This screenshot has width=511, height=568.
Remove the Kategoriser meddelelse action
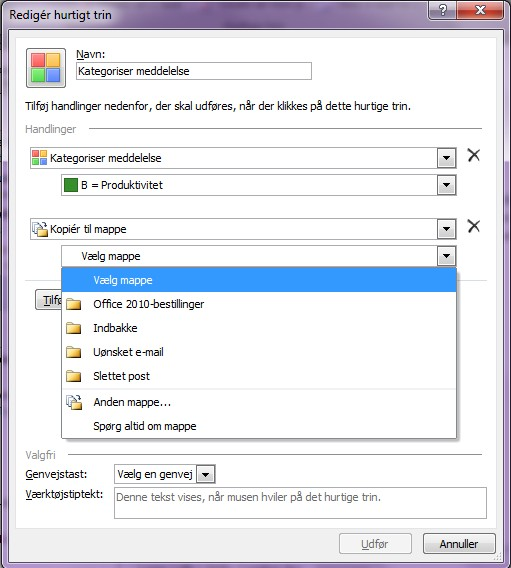click(474, 155)
